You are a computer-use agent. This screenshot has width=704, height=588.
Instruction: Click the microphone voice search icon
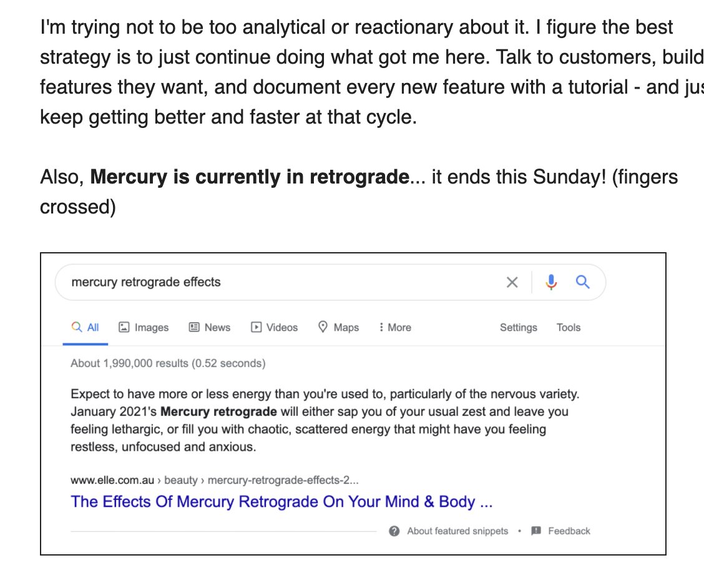tap(551, 282)
